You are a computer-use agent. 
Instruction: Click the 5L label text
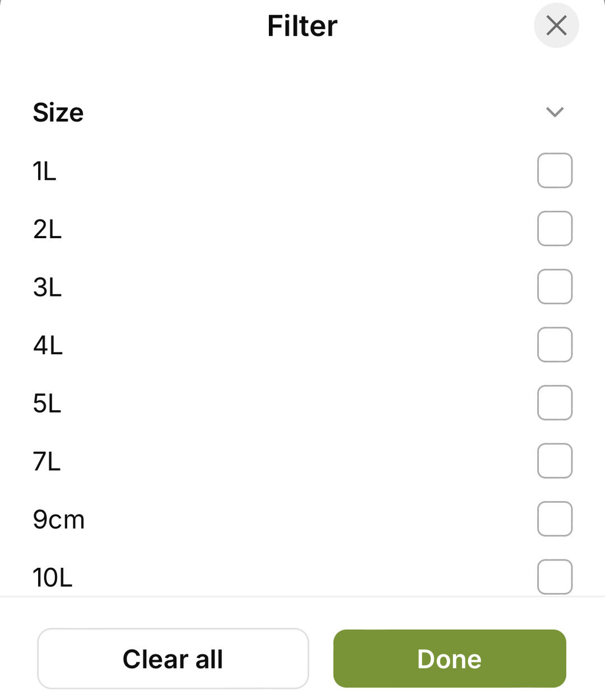click(47, 404)
